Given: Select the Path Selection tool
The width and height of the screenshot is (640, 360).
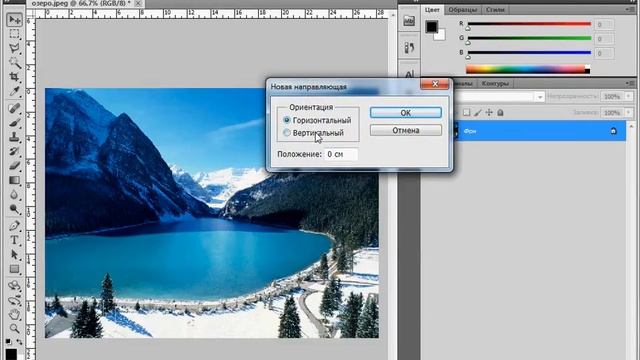Looking at the screenshot, I should (x=14, y=254).
